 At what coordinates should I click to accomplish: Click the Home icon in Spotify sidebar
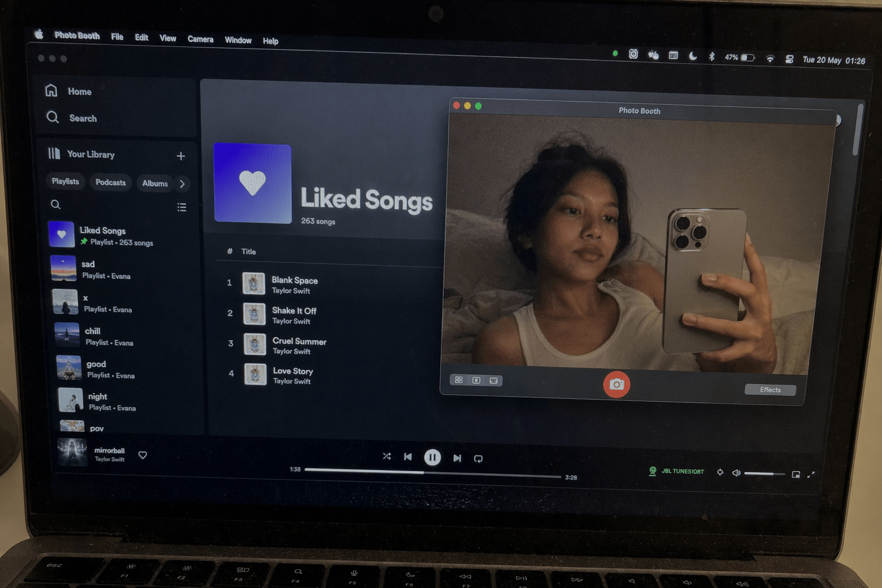pyautogui.click(x=51, y=91)
